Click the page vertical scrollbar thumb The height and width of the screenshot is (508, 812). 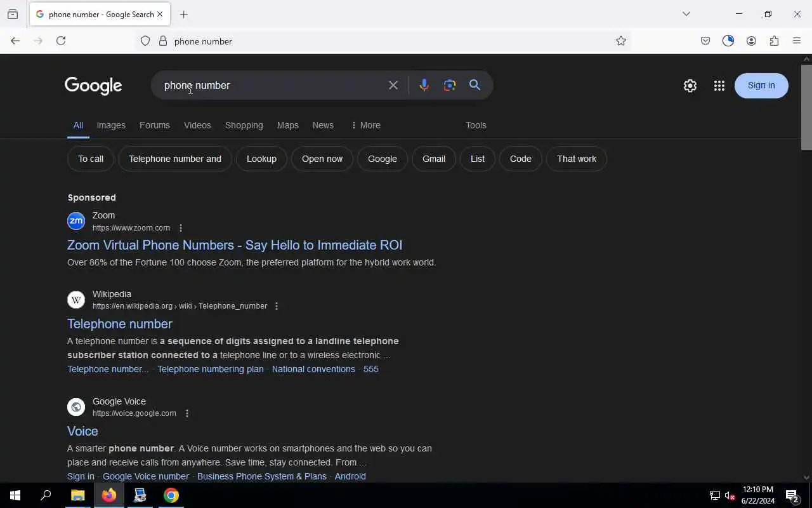(806, 106)
